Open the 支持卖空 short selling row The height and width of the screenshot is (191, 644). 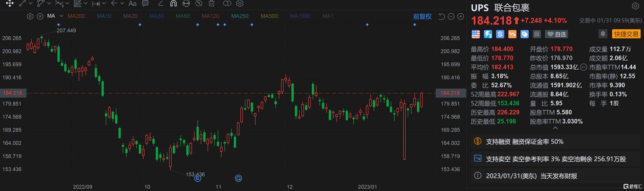pos(556,159)
